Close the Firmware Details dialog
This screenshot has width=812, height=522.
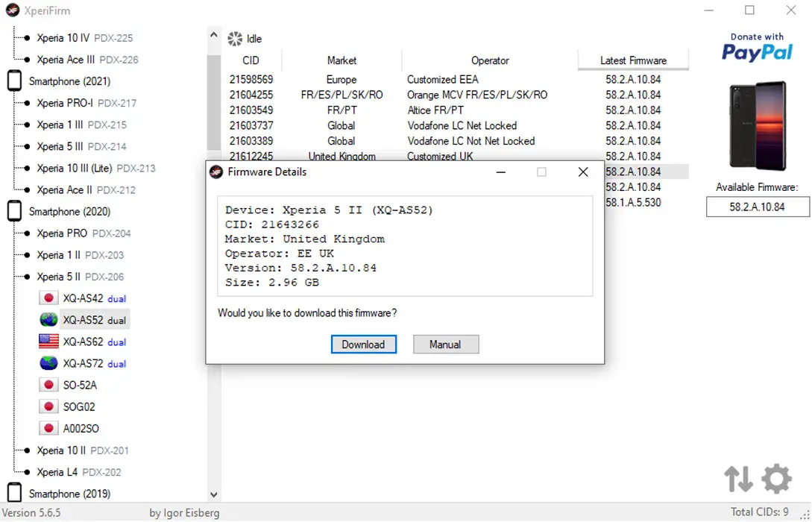coord(583,172)
